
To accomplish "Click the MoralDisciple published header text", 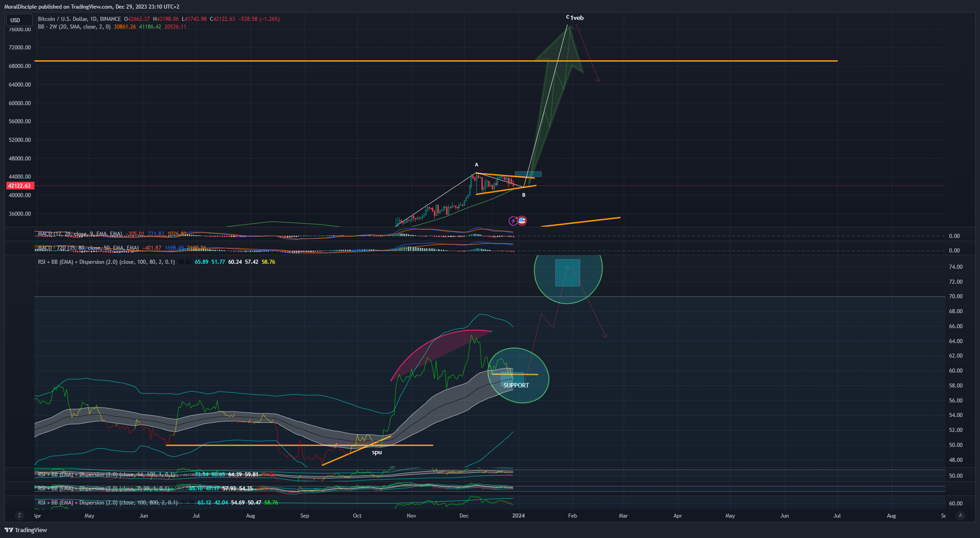I will point(92,7).
